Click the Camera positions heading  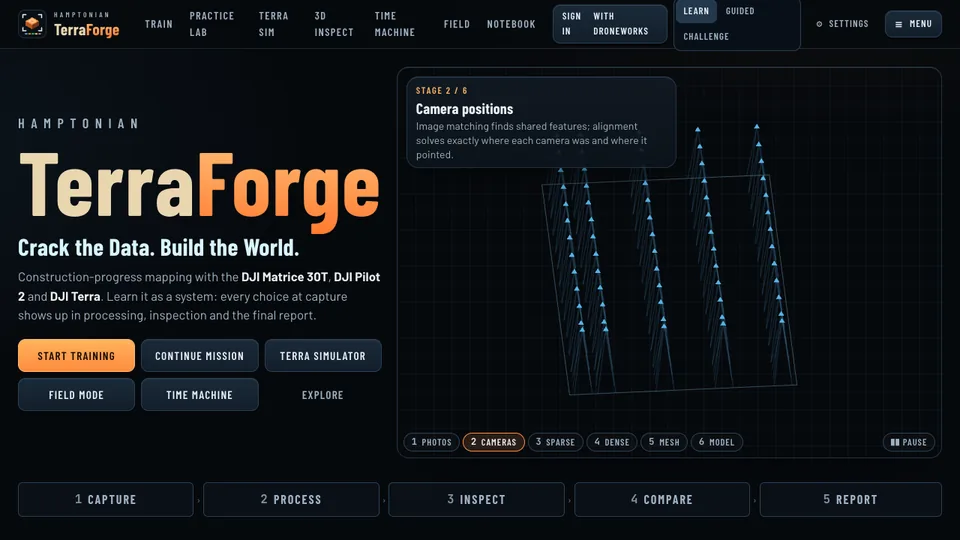(464, 109)
